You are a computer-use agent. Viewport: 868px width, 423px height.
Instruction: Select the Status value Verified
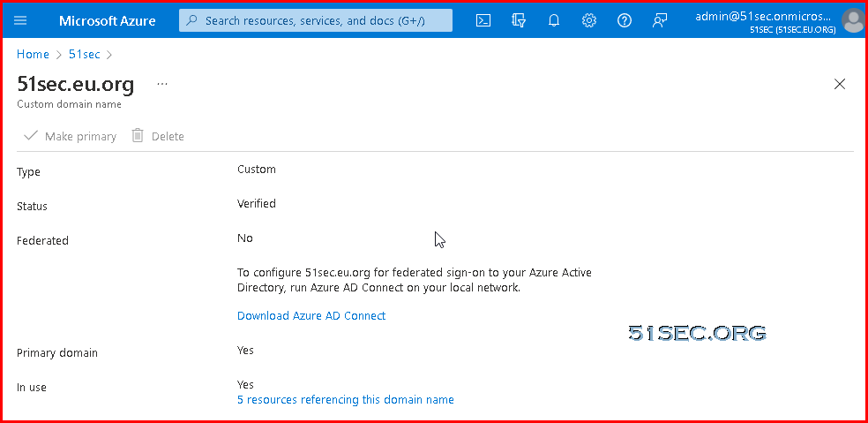[257, 203]
